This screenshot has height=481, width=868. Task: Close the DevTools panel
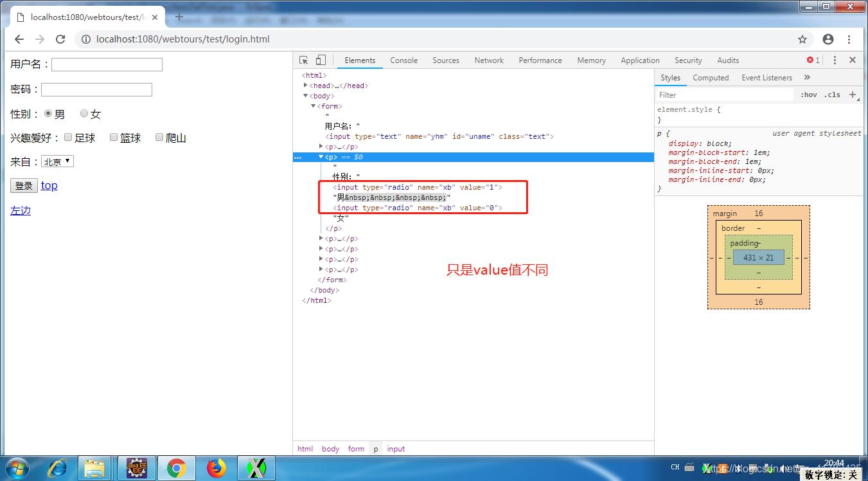[853, 60]
